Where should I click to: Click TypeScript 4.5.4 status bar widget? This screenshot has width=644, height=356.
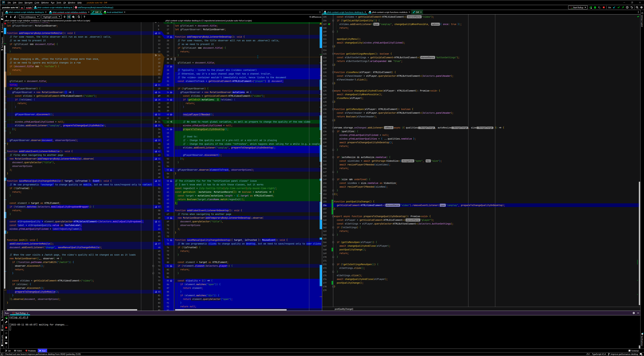tap(599, 354)
